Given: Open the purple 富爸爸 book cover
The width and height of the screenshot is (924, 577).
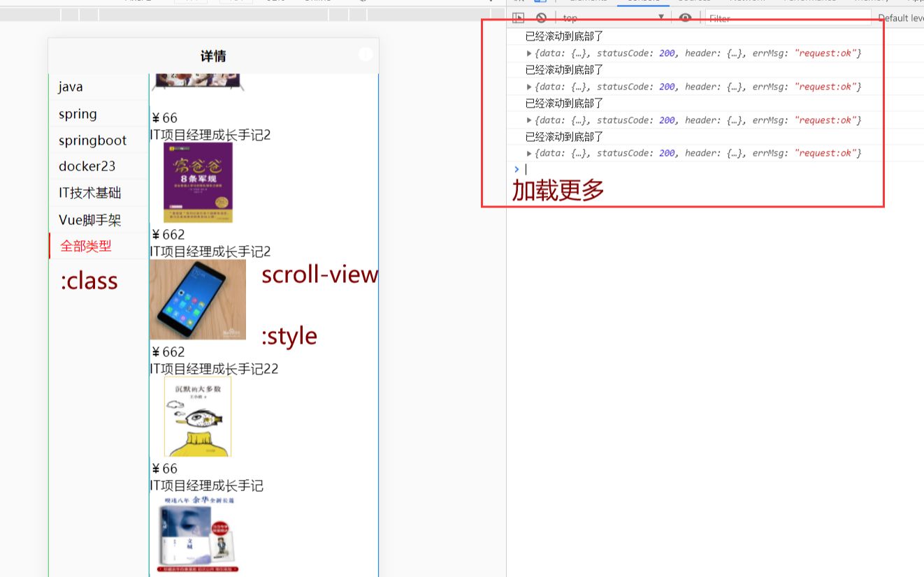Looking at the screenshot, I should (198, 183).
